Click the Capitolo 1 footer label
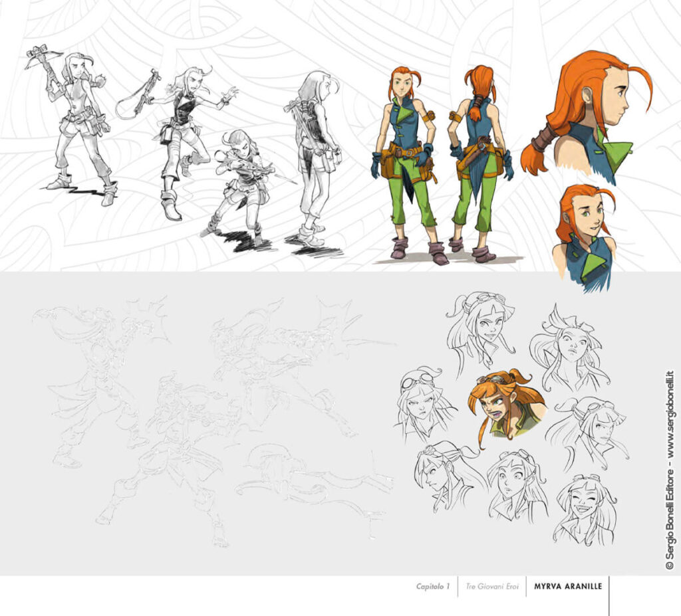This screenshot has width=681, height=616. tap(433, 587)
